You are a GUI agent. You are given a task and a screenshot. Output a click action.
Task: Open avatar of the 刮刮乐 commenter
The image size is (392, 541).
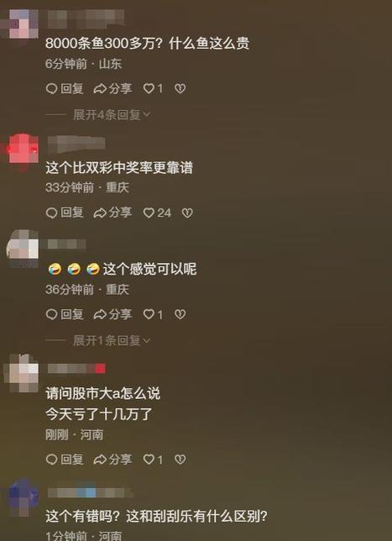(22, 497)
